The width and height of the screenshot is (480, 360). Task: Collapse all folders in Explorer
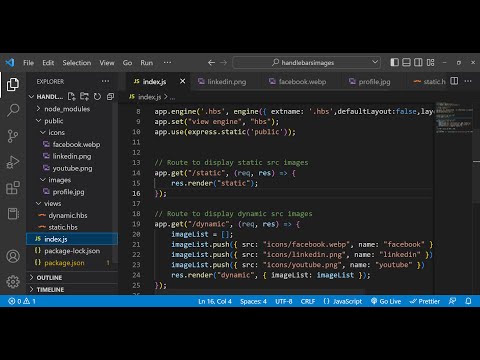[x=110, y=97]
